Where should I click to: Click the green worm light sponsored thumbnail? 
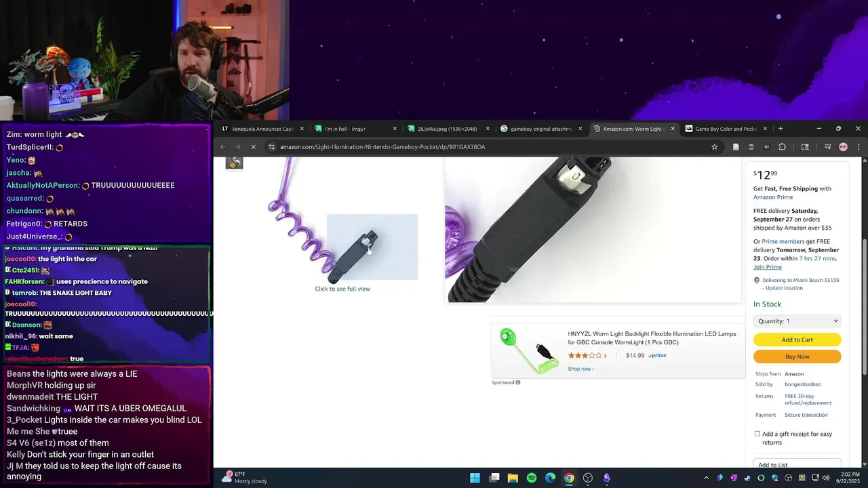[528, 350]
